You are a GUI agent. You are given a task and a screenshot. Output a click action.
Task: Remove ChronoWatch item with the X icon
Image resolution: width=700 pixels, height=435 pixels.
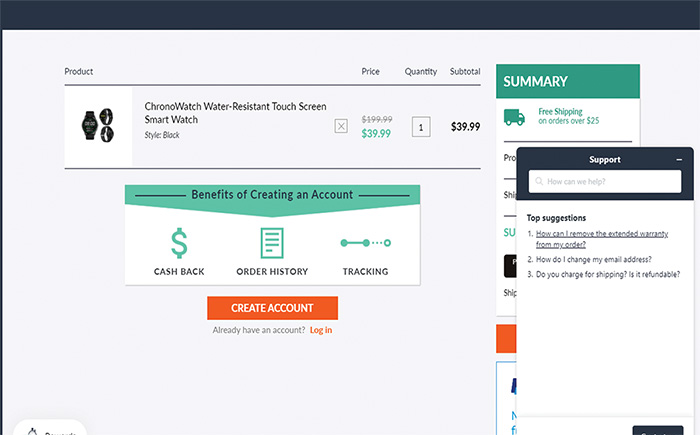point(341,126)
